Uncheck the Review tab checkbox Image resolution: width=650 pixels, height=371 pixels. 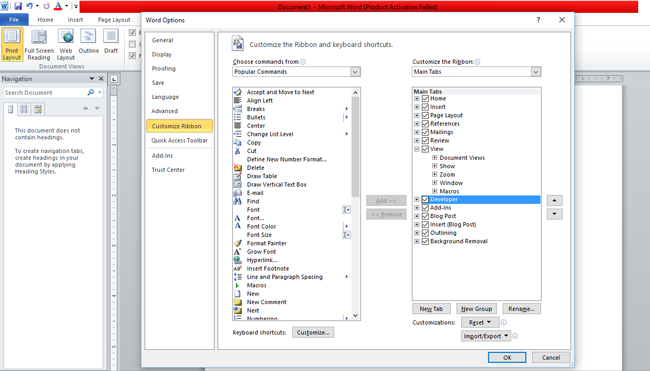pyautogui.click(x=425, y=141)
